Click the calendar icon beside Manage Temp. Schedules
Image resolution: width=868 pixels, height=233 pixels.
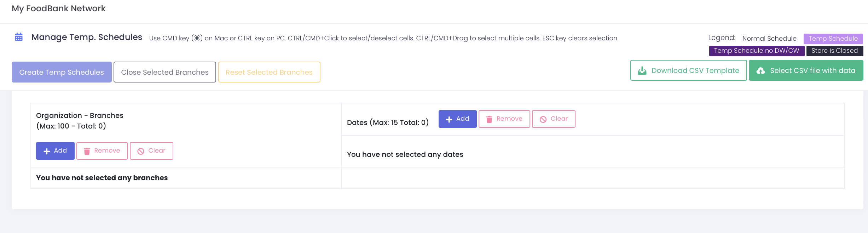click(19, 37)
